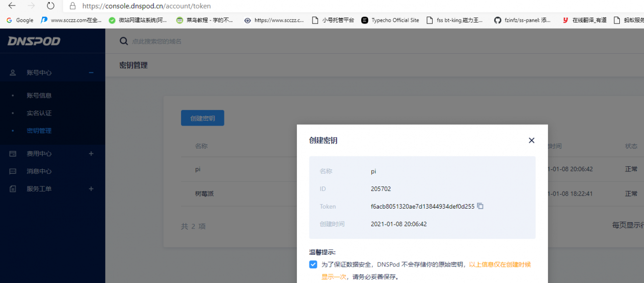Open 账号信息 in the sidebar
The height and width of the screenshot is (283, 644).
(39, 96)
